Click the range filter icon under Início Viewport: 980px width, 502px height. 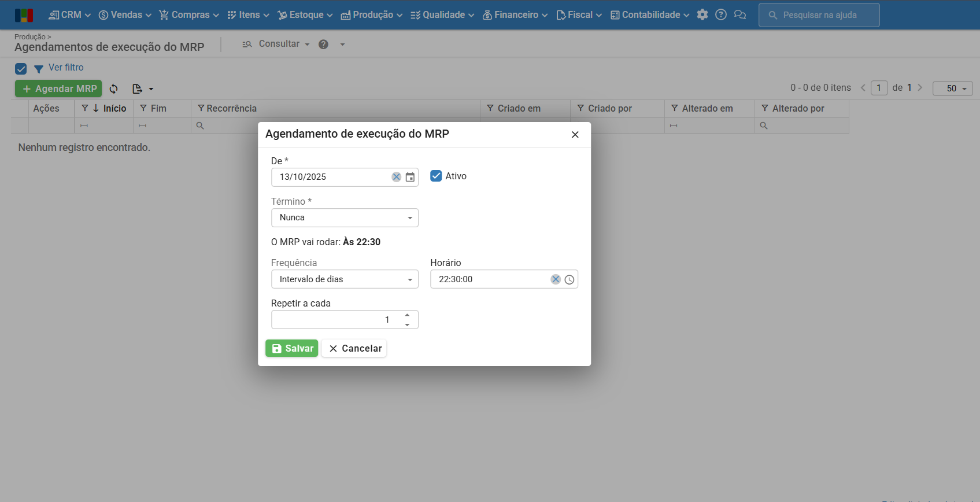[x=84, y=125]
